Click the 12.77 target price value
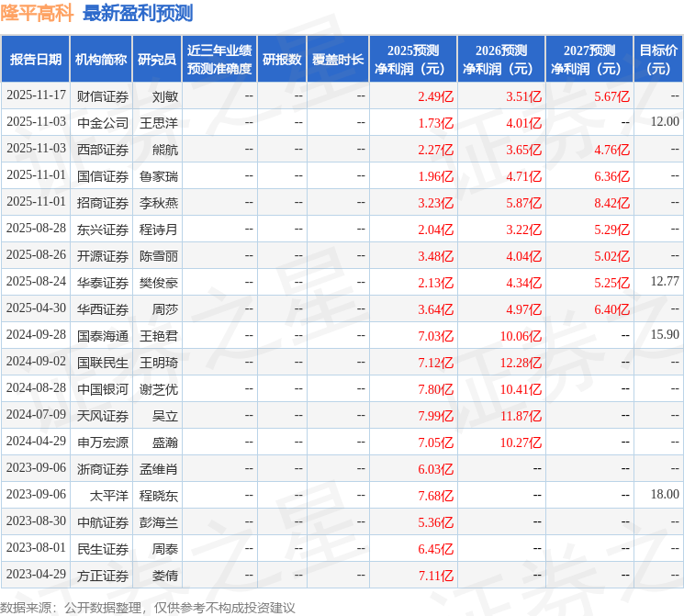This screenshot has width=684, height=616. pos(665,282)
